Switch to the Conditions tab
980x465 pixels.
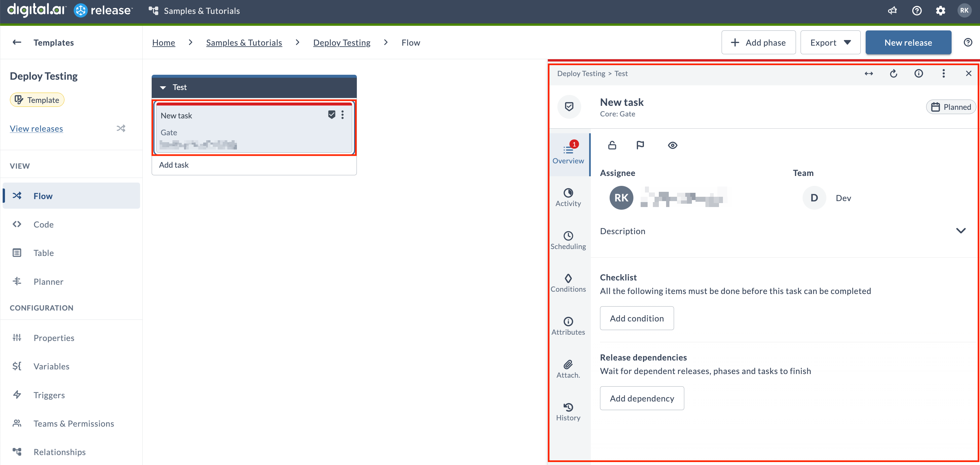pyautogui.click(x=568, y=283)
